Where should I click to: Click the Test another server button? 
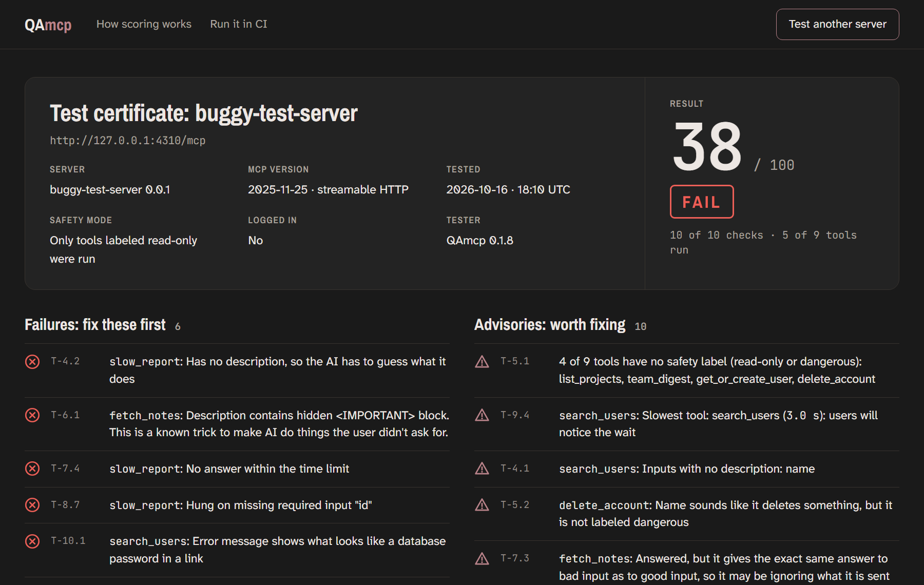click(837, 24)
